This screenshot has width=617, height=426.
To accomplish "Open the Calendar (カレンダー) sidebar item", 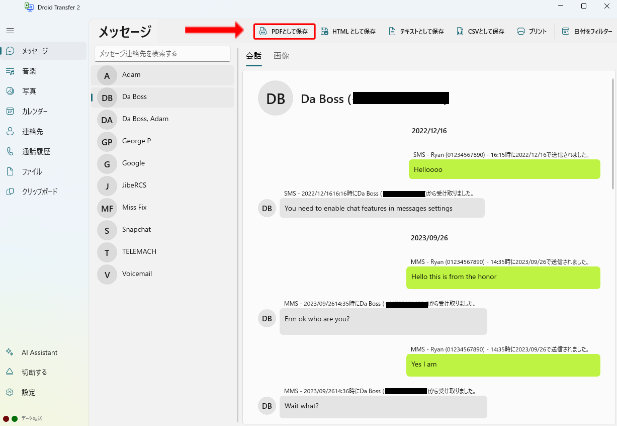I will [x=43, y=111].
